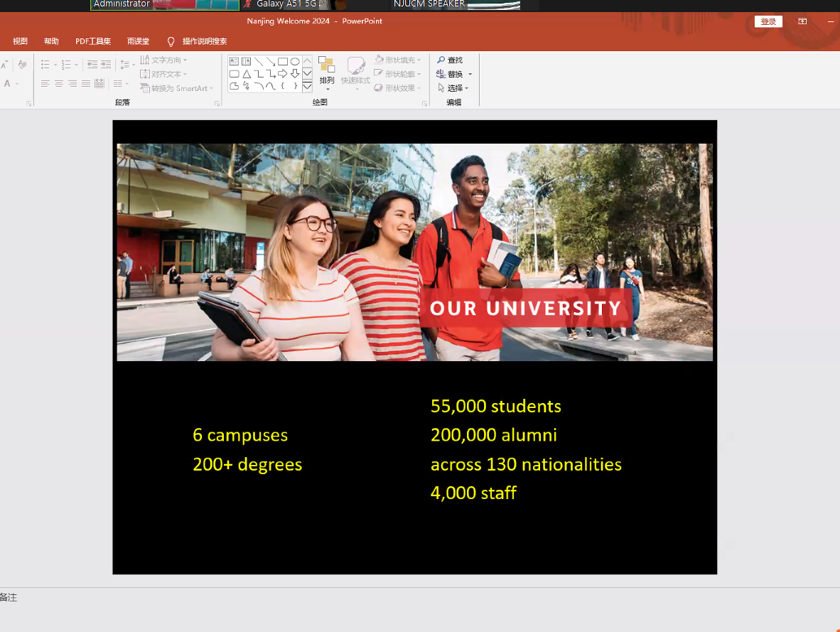
Task: Open the 选择 select menu
Action: coord(453,88)
